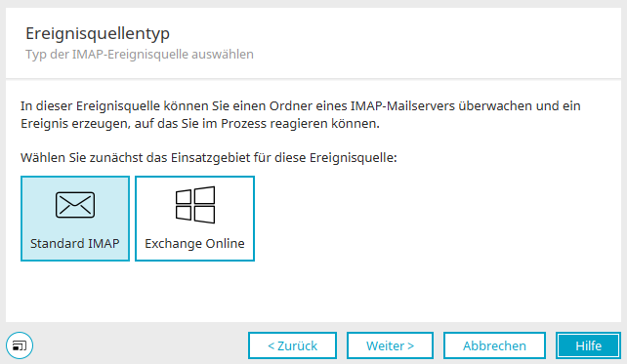Image resolution: width=627 pixels, height=364 pixels.
Task: Continue with the Weiter button
Action: pos(390,345)
